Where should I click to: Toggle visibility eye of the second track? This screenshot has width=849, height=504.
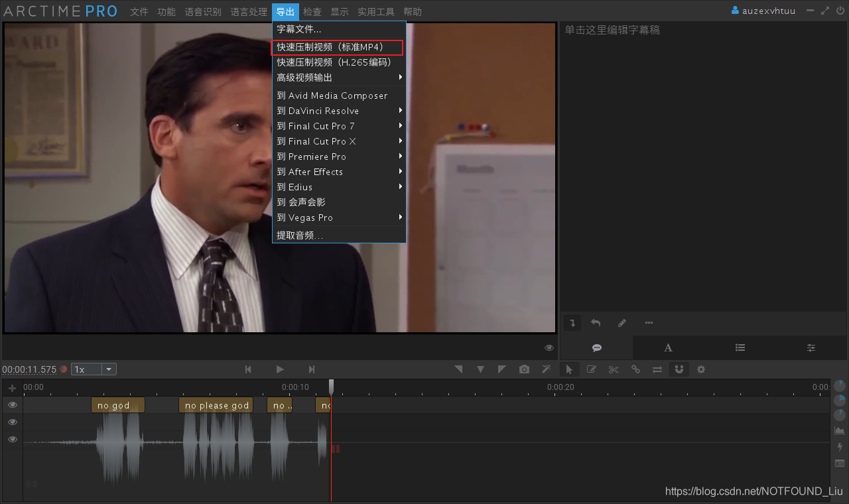pyautogui.click(x=12, y=422)
